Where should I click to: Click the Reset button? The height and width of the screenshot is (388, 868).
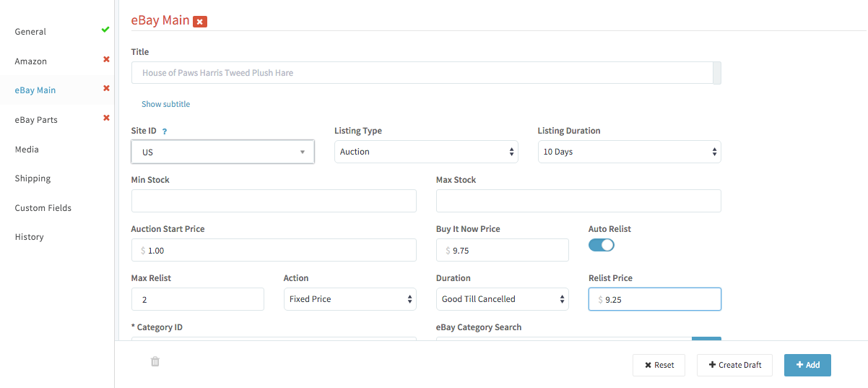click(659, 365)
